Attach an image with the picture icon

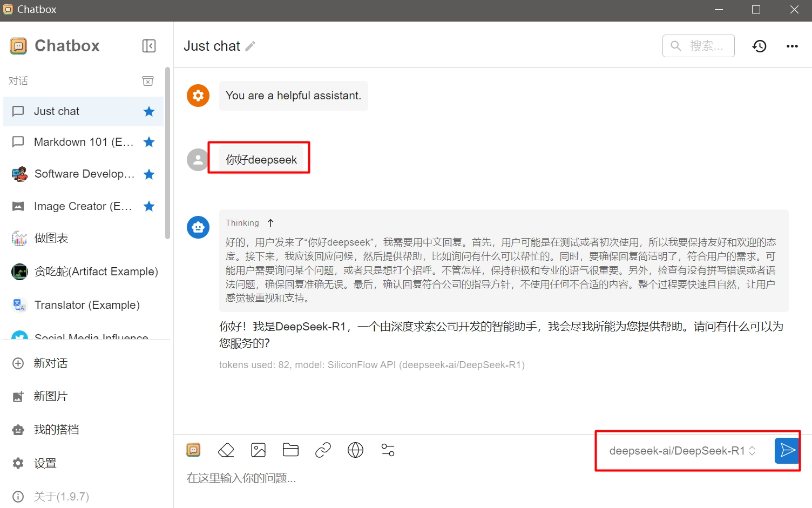pos(258,450)
